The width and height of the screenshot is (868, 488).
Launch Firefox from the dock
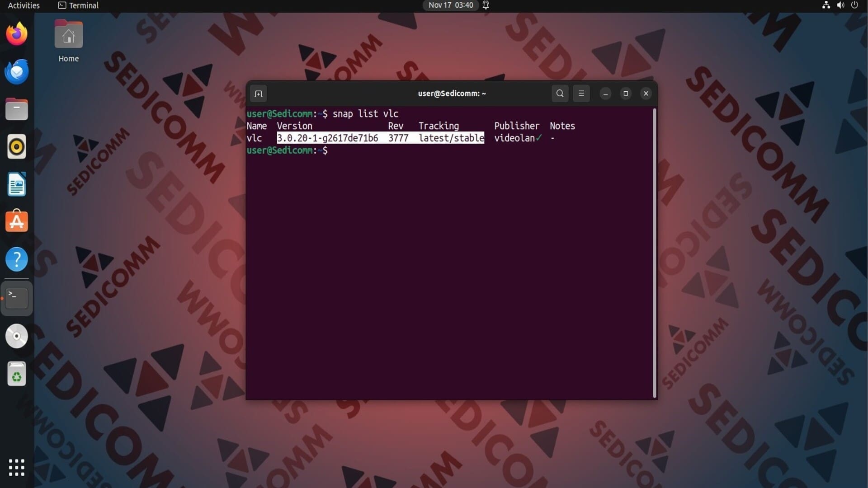(17, 34)
